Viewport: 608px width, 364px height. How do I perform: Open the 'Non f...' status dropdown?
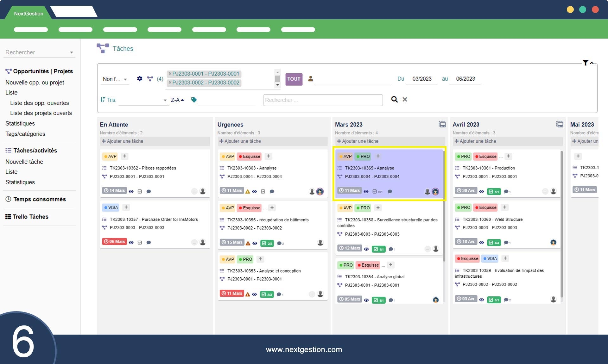115,79
